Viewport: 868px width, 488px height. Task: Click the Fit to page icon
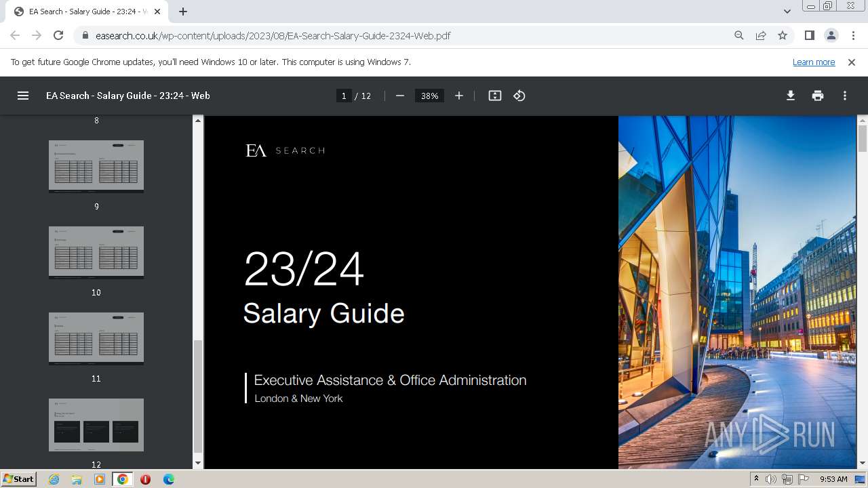coord(495,96)
